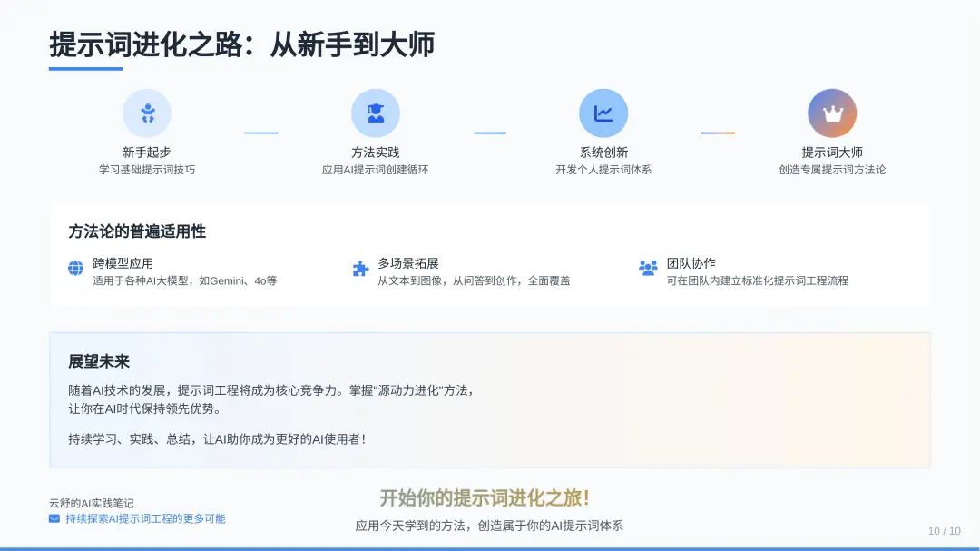The image size is (980, 551).
Task: Click the caption 学习基础提示词技巧
Action: 147,170
